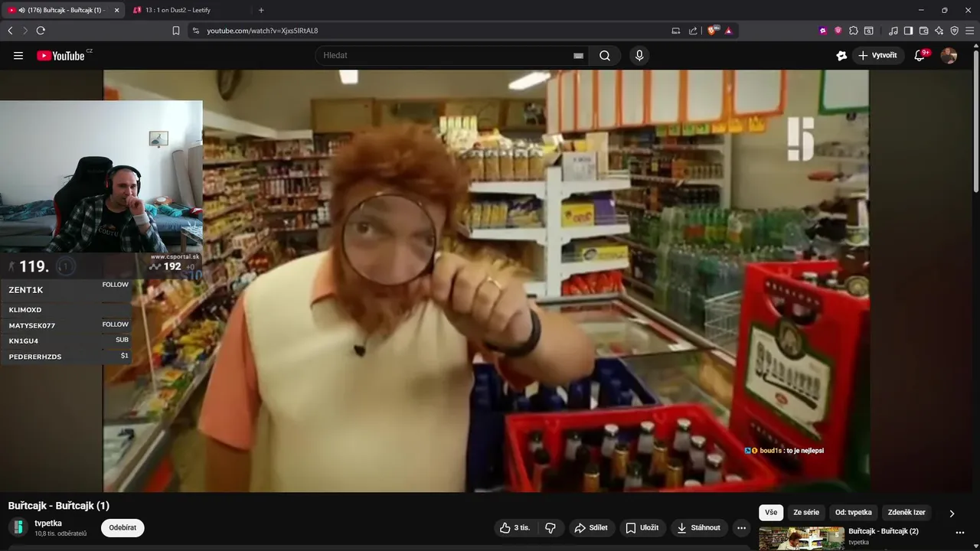
Task: Open the more actions menu under the video
Action: point(740,527)
